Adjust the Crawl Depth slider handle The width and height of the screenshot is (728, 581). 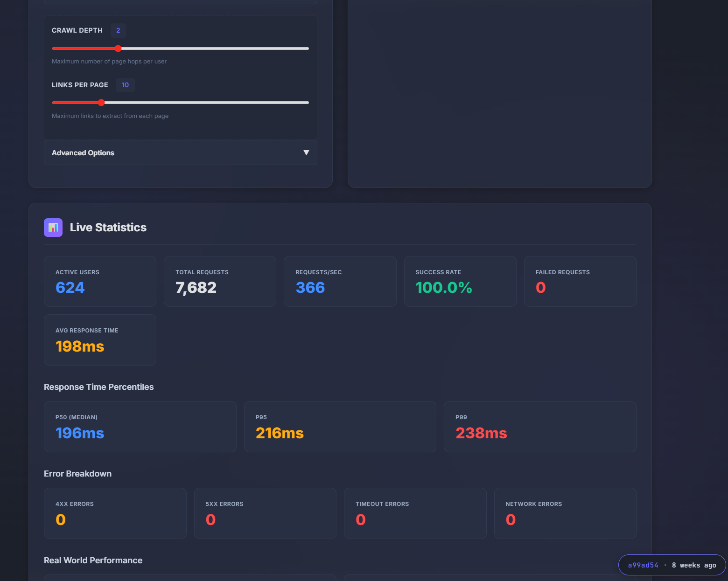point(118,48)
